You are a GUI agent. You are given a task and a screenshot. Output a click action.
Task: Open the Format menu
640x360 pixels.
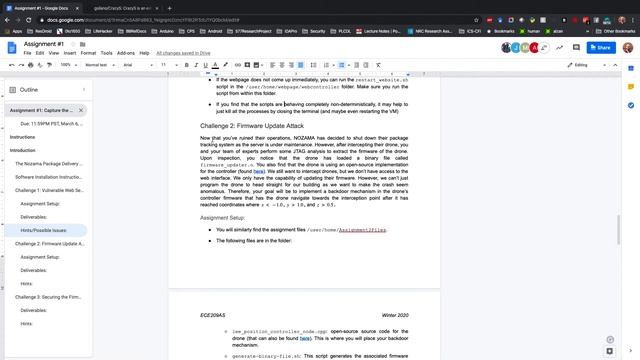click(x=88, y=53)
